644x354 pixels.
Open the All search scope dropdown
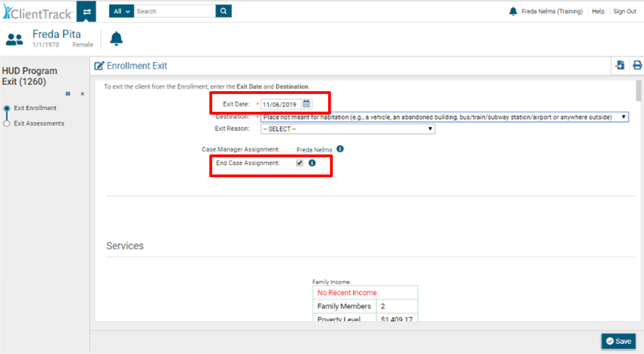click(121, 11)
